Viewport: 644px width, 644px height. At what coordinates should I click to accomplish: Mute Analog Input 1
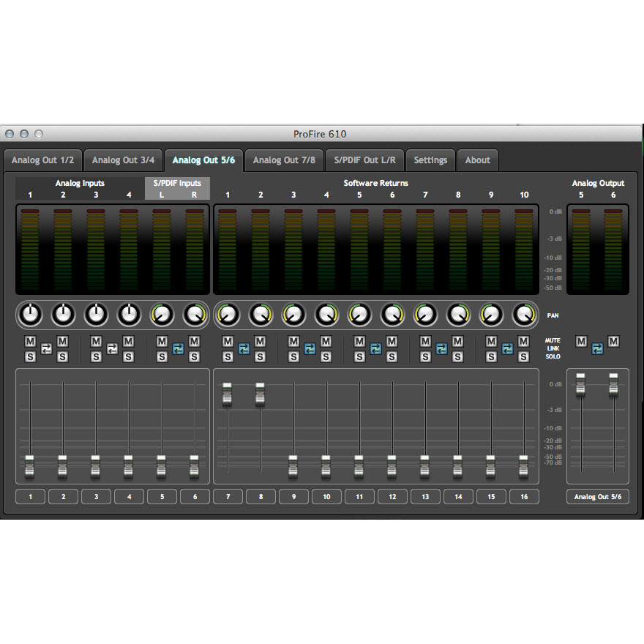coord(31,341)
